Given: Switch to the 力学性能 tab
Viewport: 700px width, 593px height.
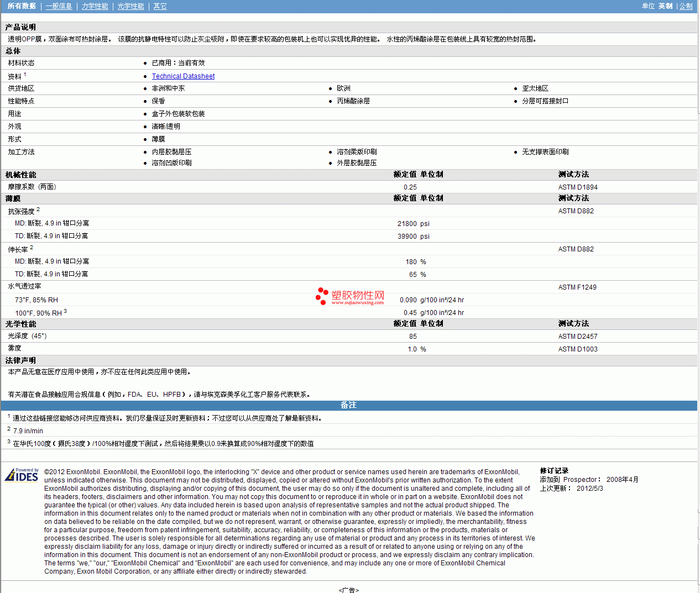Looking at the screenshot, I should tap(95, 6).
